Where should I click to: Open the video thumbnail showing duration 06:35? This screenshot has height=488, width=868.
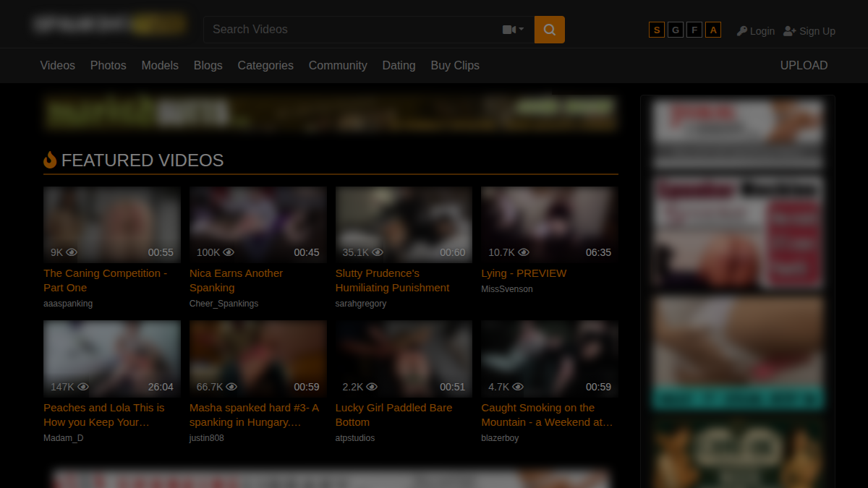550,225
